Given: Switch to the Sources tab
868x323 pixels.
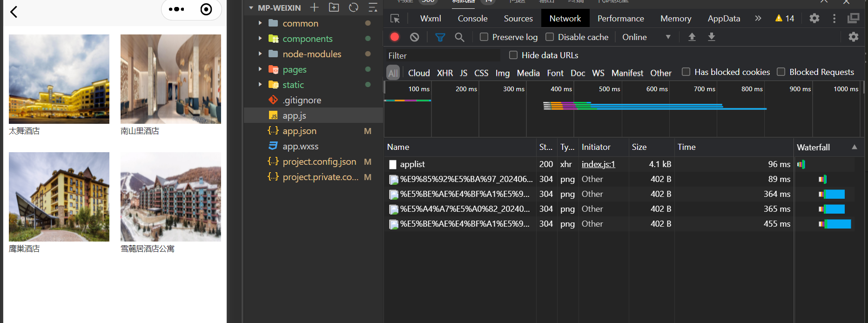Looking at the screenshot, I should pos(518,19).
